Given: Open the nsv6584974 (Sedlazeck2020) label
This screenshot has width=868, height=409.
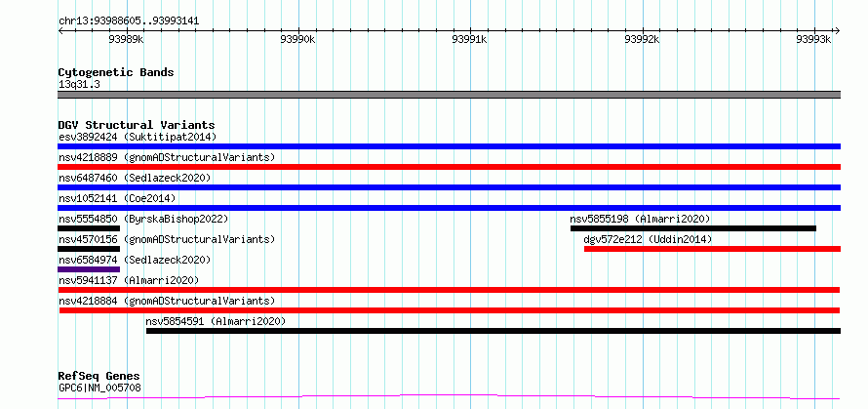Looking at the screenshot, I should (x=135, y=260).
